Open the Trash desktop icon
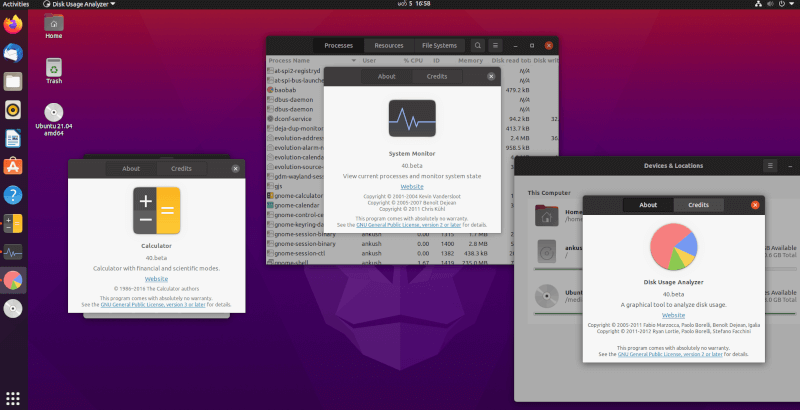Viewport: 800px width, 410px height. point(54,70)
